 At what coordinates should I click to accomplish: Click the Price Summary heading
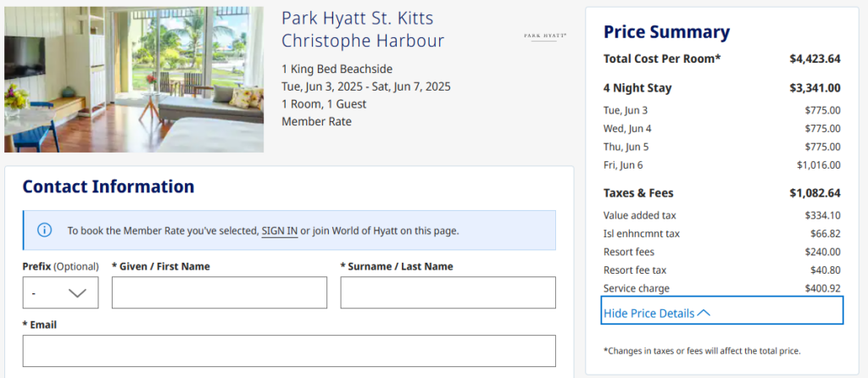pyautogui.click(x=666, y=32)
